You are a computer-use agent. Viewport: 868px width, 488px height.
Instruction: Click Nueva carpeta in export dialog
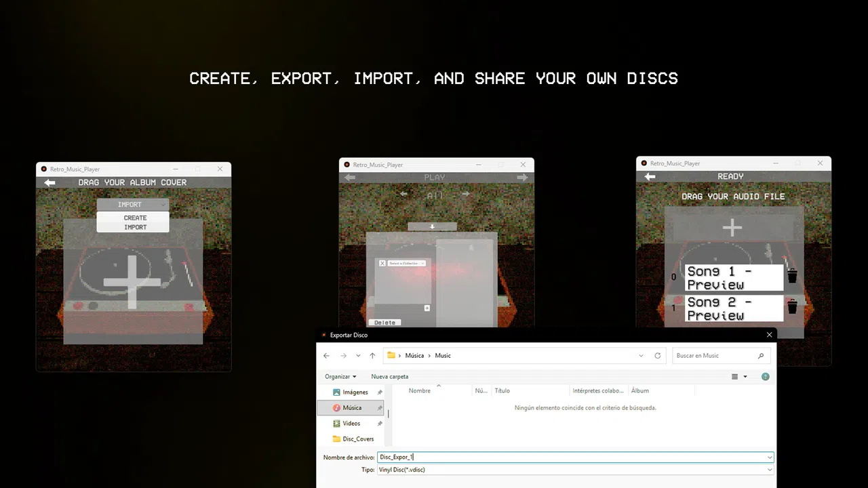coord(390,377)
